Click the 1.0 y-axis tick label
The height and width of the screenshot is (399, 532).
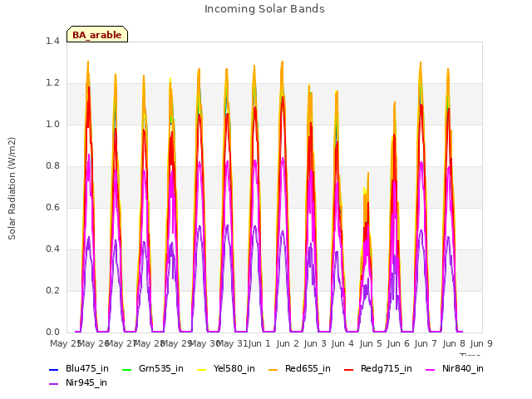(x=52, y=124)
